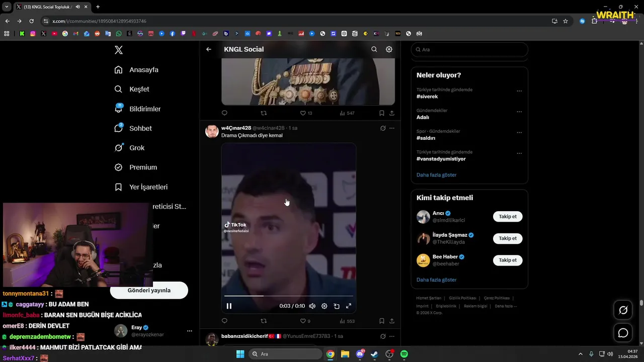This screenshot has width=644, height=362.
Task: Open the #vanstadyumistiyor trend
Action: [441, 159]
